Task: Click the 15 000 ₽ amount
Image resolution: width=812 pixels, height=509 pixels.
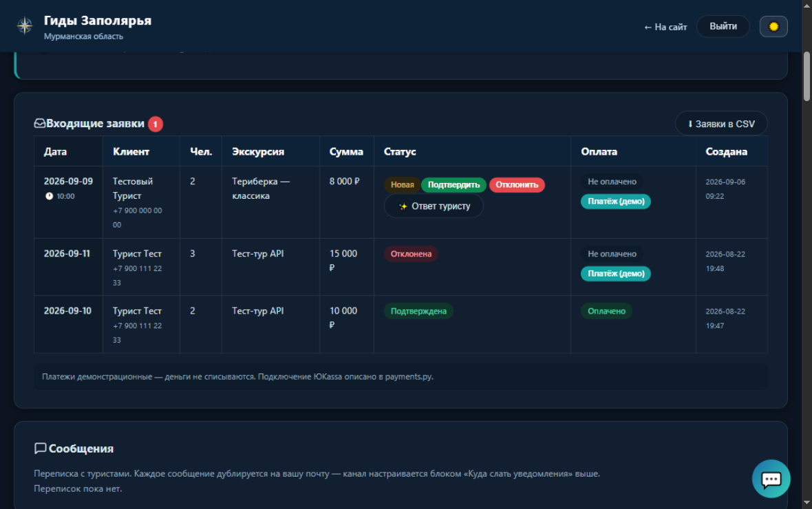Action: click(343, 261)
